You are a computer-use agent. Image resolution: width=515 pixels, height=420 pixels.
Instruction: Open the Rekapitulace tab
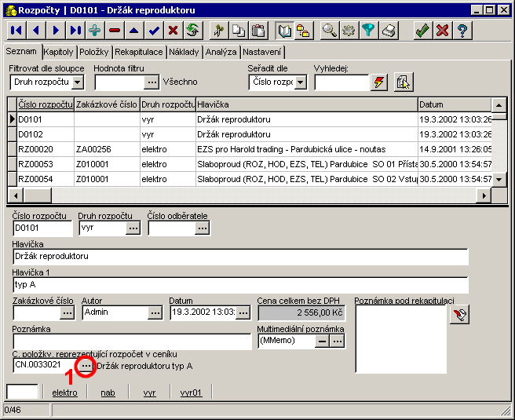[x=138, y=52]
